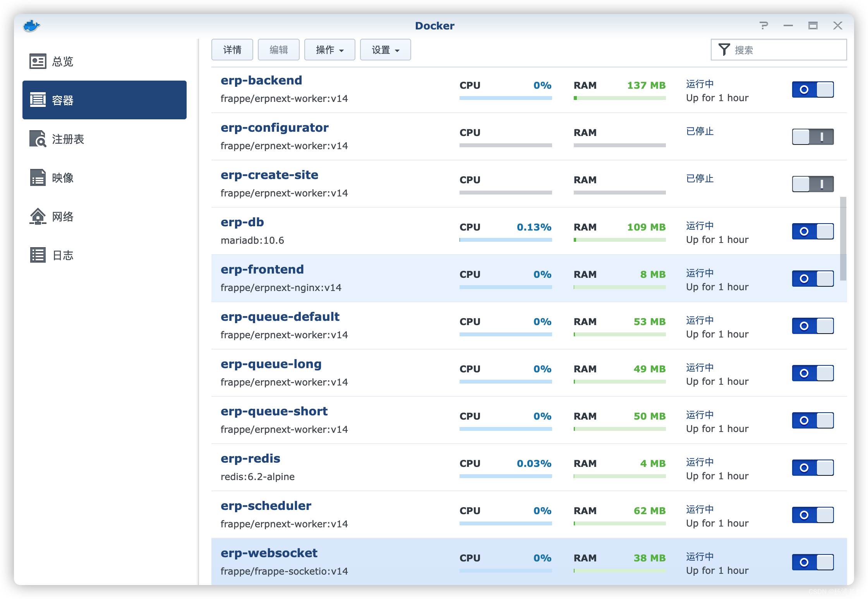Open the 注册表 registry search icon
The width and height of the screenshot is (868, 599).
point(38,139)
